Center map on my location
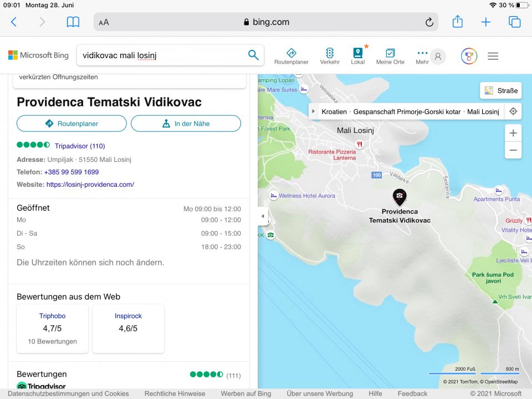This screenshot has width=532, height=399. point(513,111)
